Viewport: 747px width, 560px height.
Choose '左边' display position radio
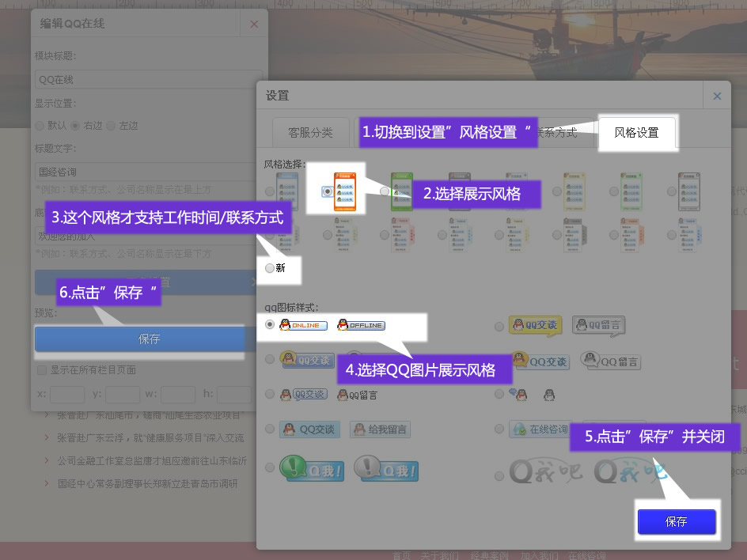pyautogui.click(x=111, y=125)
